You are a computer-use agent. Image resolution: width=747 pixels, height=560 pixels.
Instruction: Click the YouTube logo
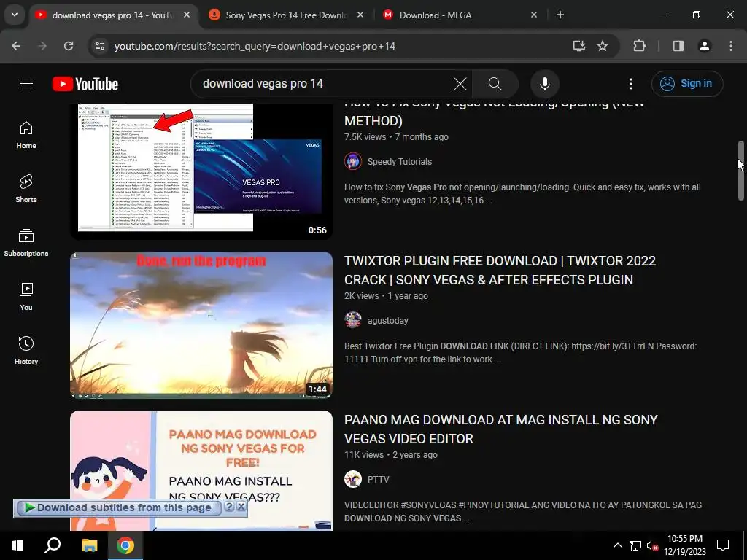click(85, 84)
